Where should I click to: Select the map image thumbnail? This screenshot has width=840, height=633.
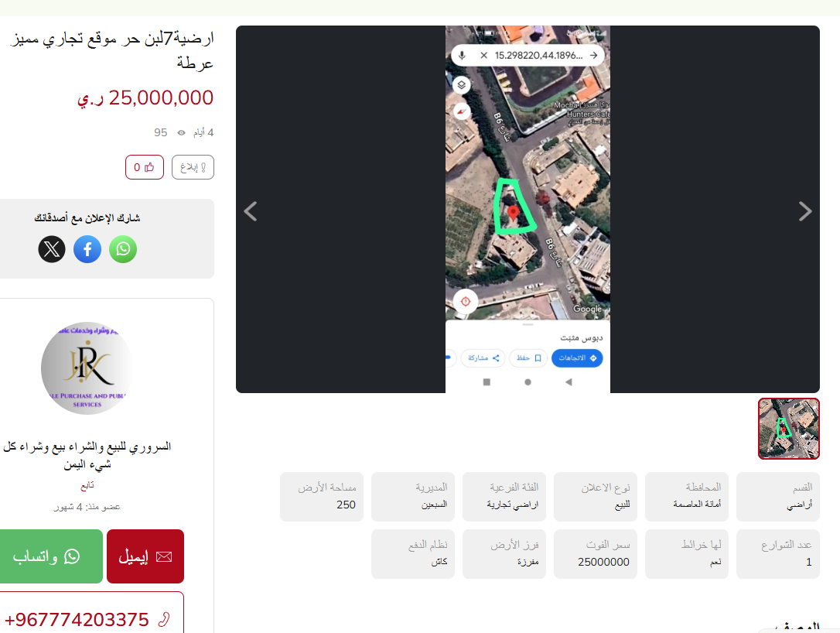tap(789, 428)
